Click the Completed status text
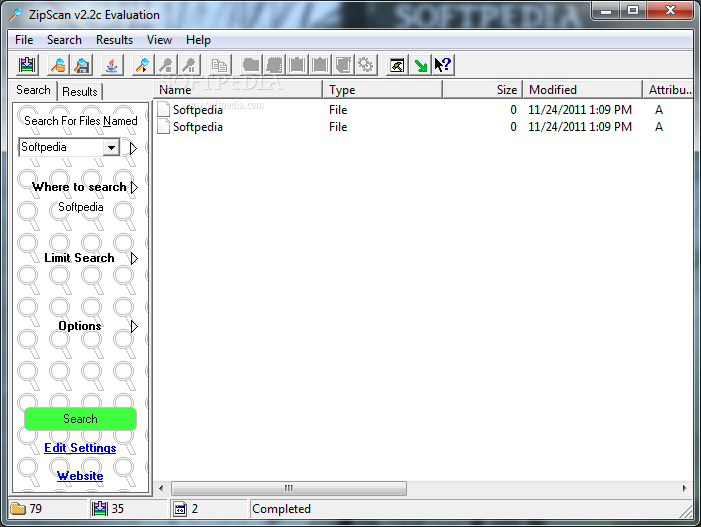The height and width of the screenshot is (527, 701). tap(281, 509)
